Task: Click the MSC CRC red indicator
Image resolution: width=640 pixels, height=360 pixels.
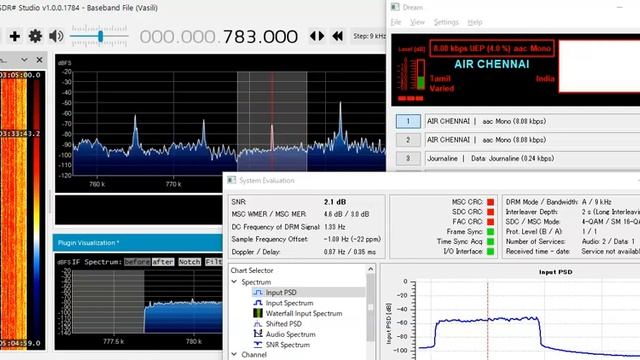Action: click(x=491, y=202)
